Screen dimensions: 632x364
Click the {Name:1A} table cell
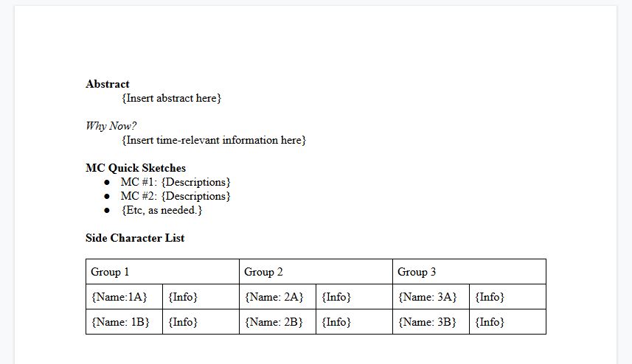coord(119,297)
